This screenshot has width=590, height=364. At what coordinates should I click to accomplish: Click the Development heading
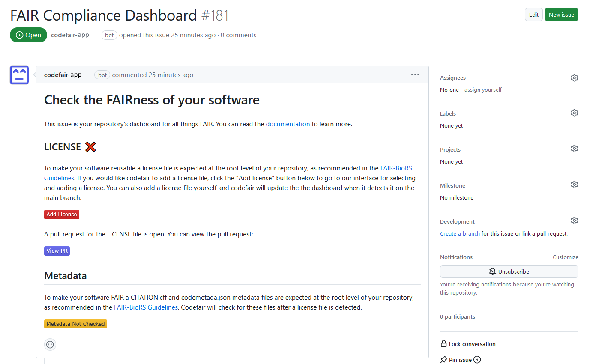pyautogui.click(x=457, y=222)
